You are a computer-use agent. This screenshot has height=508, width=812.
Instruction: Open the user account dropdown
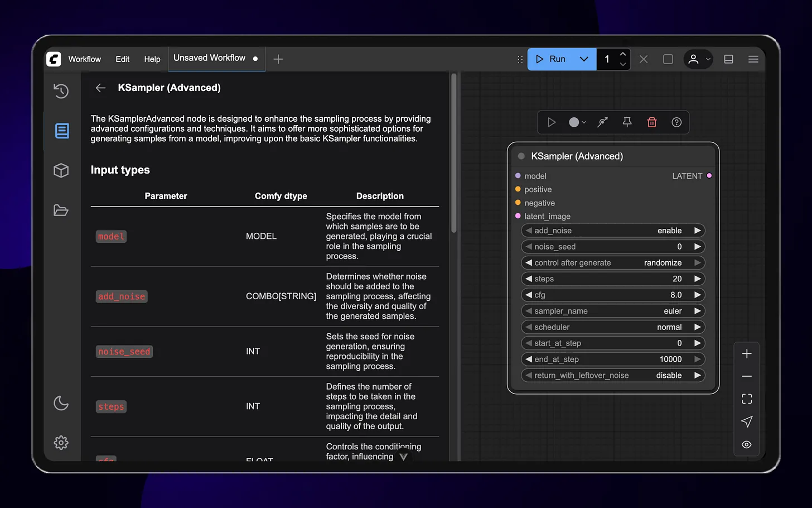pyautogui.click(x=698, y=59)
